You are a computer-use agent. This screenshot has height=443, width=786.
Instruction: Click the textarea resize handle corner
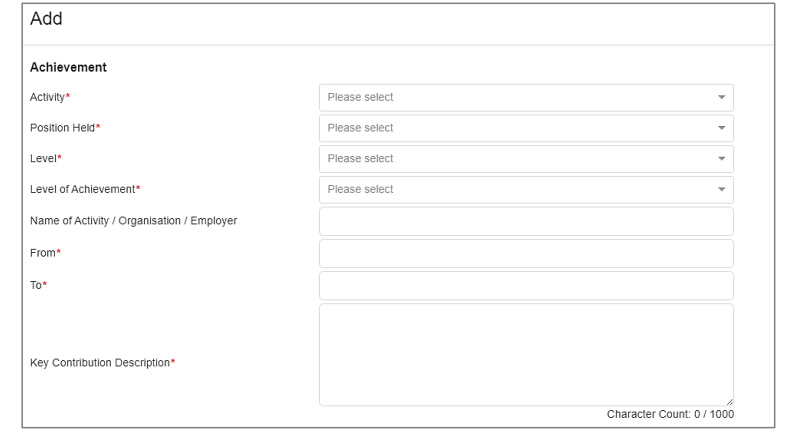[729, 401]
